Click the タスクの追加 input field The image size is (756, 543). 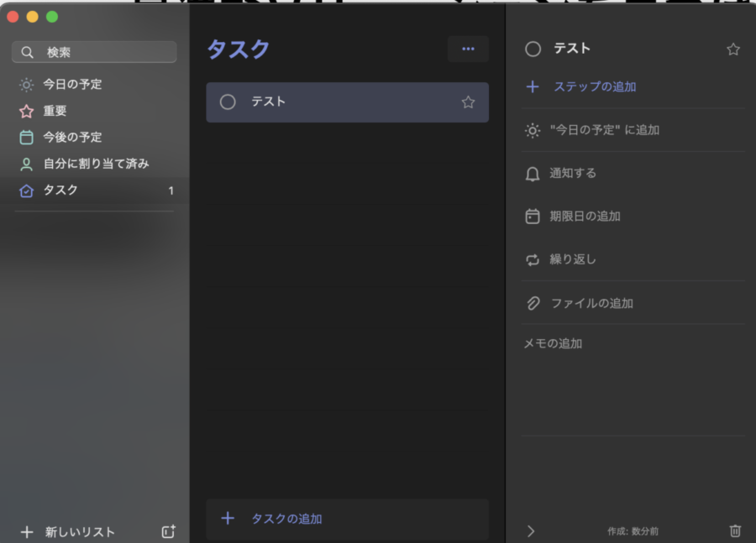[x=347, y=519]
